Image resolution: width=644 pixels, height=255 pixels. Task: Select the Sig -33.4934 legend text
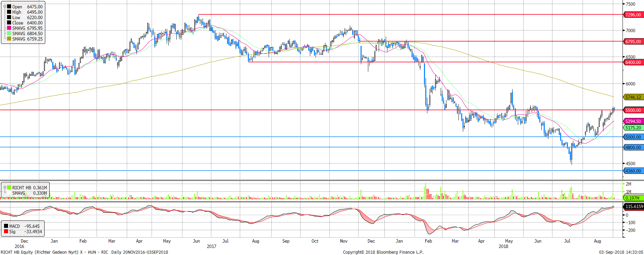(25, 232)
